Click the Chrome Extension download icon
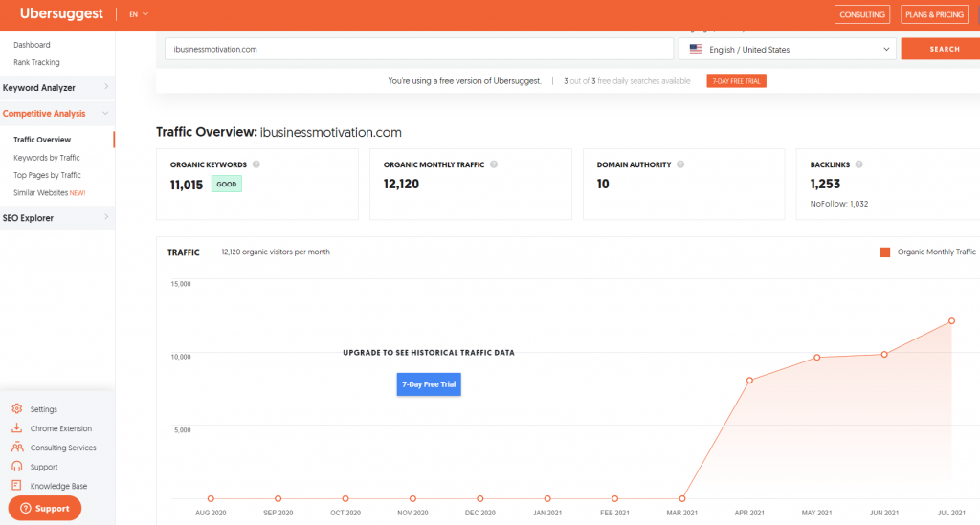Image resolution: width=980 pixels, height=525 pixels. (17, 428)
